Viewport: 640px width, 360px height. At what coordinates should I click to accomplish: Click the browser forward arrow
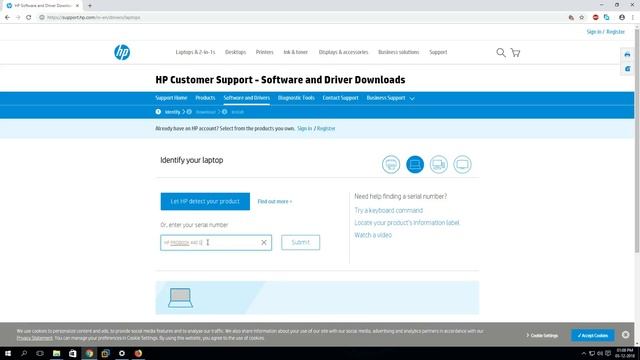(18, 18)
